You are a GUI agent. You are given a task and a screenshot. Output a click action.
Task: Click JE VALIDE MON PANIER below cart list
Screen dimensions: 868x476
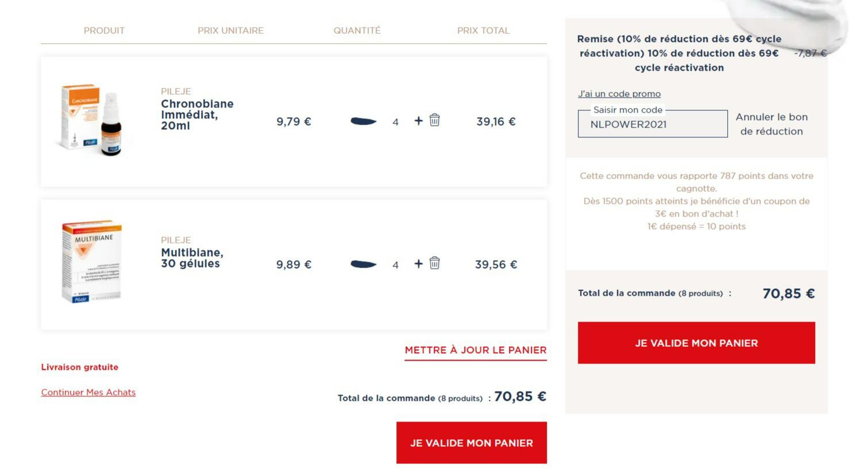(x=472, y=443)
